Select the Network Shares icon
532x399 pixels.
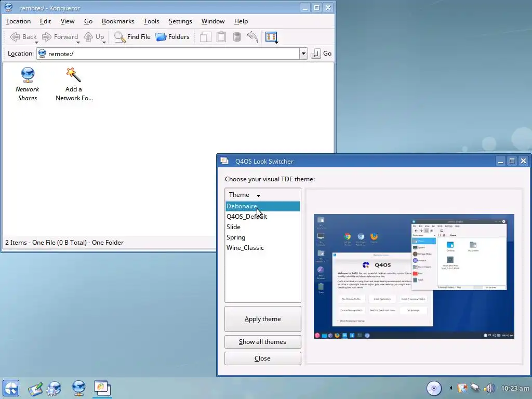pos(28,84)
